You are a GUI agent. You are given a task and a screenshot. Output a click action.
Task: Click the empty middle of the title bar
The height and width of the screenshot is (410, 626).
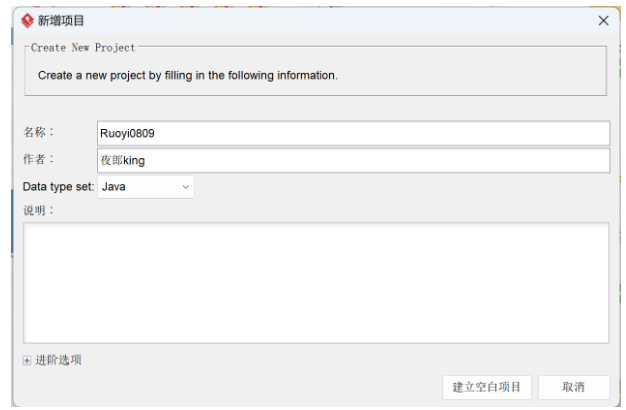click(x=330, y=20)
